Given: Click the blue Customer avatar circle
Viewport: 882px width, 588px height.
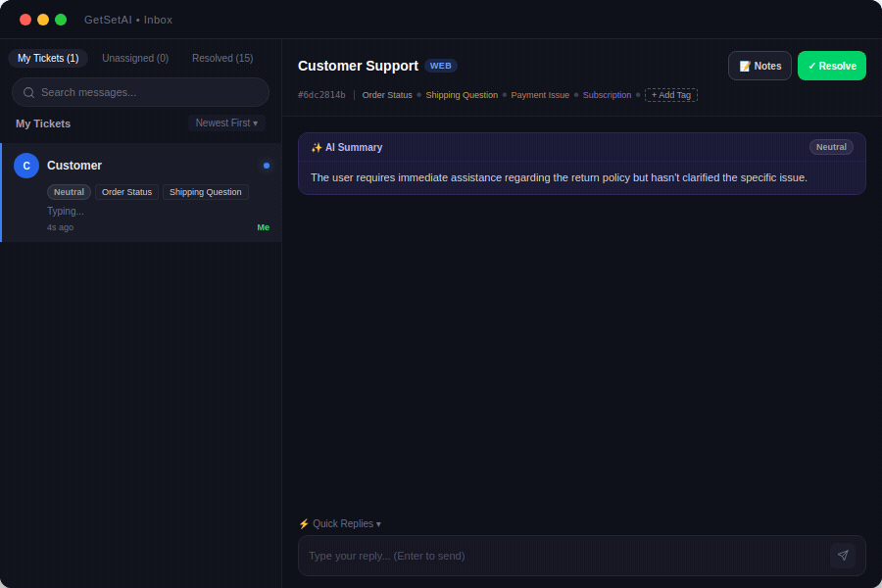Looking at the screenshot, I should [26, 166].
